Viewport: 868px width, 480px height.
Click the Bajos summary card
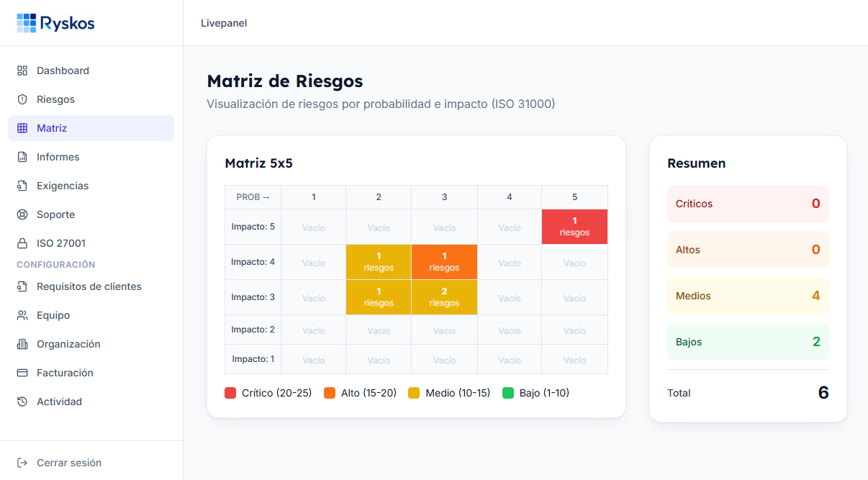748,342
